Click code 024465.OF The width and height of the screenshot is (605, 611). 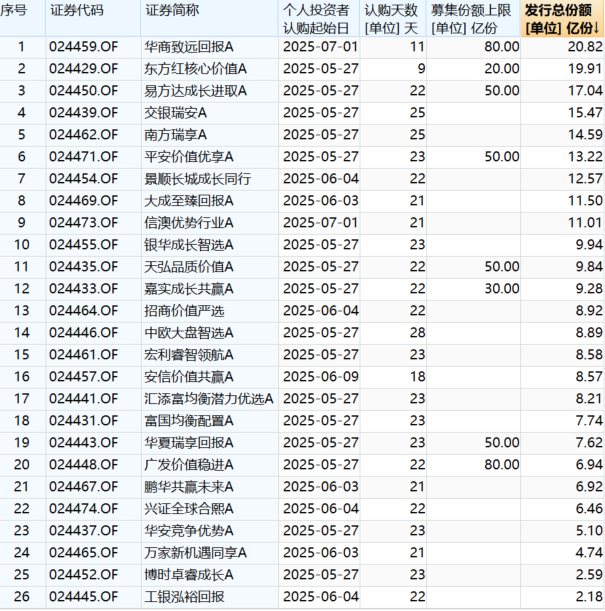click(x=83, y=553)
